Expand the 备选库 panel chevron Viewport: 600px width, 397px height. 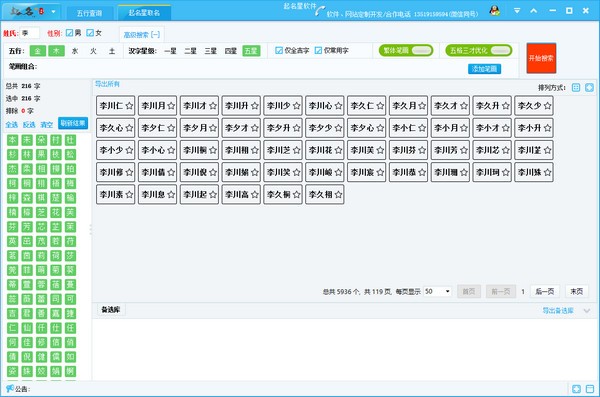(x=587, y=310)
